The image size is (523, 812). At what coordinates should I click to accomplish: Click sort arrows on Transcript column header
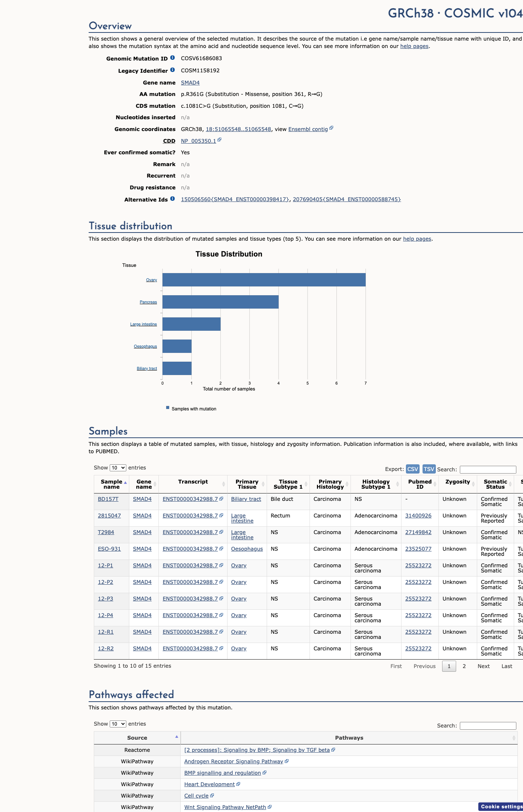(x=223, y=484)
